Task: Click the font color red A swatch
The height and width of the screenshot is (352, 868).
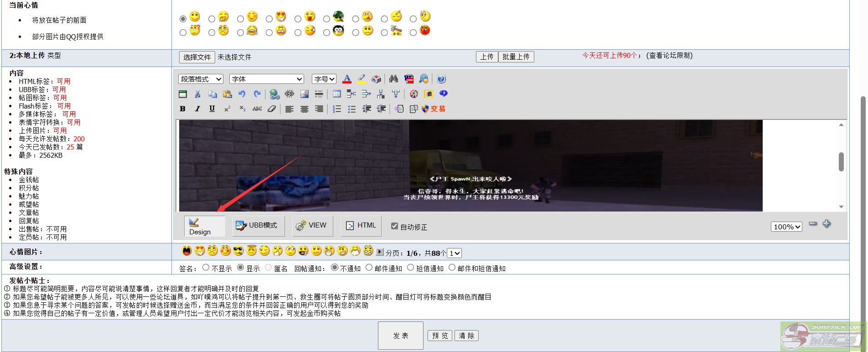Action: [x=347, y=79]
